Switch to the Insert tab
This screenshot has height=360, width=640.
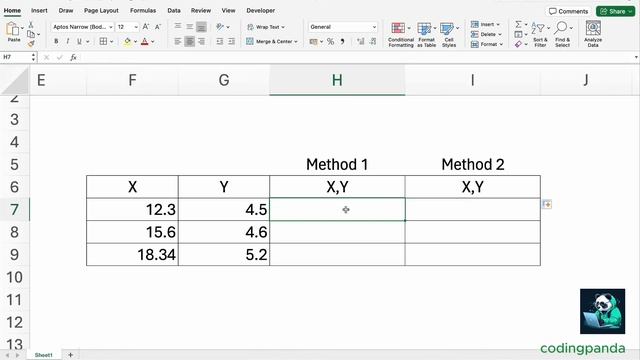click(x=39, y=11)
